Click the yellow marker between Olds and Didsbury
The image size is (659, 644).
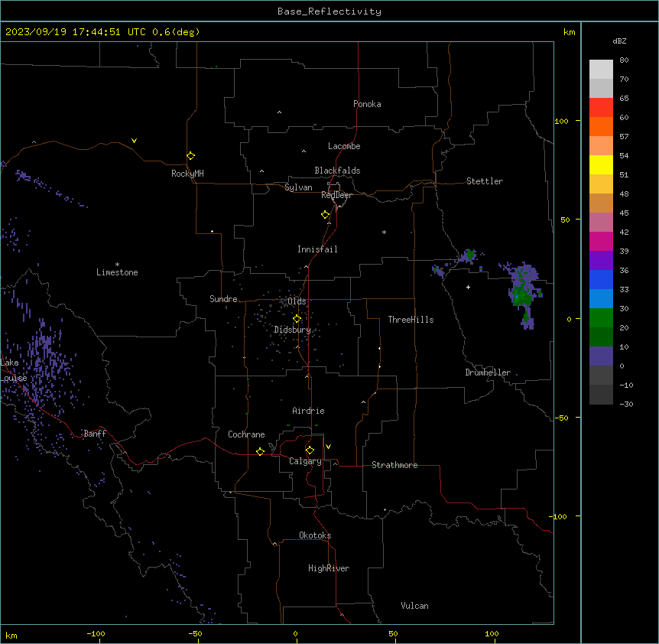[297, 319]
